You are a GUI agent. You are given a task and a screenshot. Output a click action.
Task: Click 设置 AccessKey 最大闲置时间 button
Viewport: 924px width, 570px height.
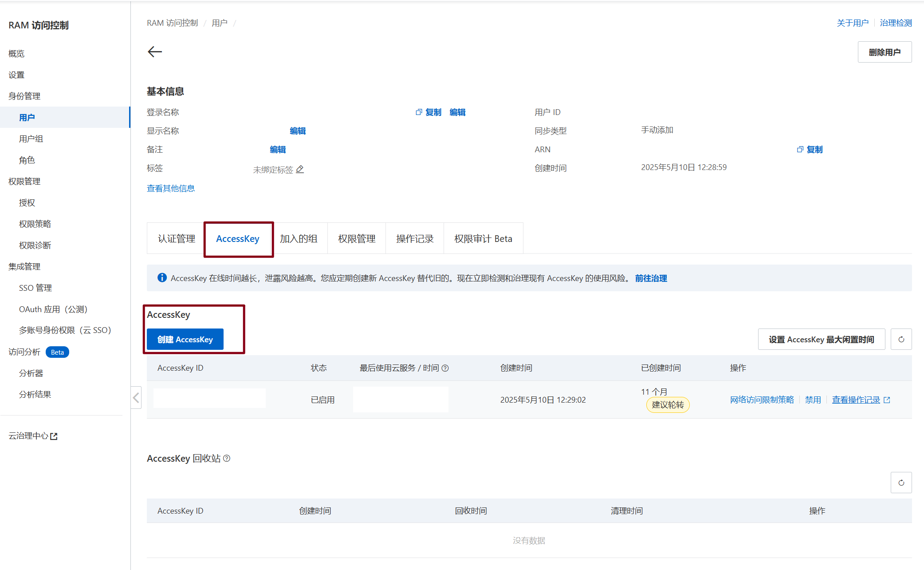coord(821,340)
